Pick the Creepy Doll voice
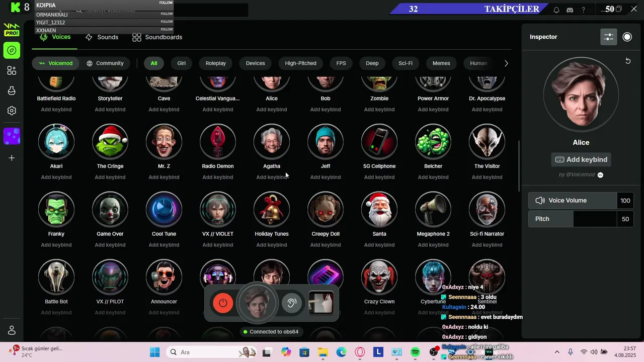Viewport: 644px width, 362px height. [x=326, y=210]
